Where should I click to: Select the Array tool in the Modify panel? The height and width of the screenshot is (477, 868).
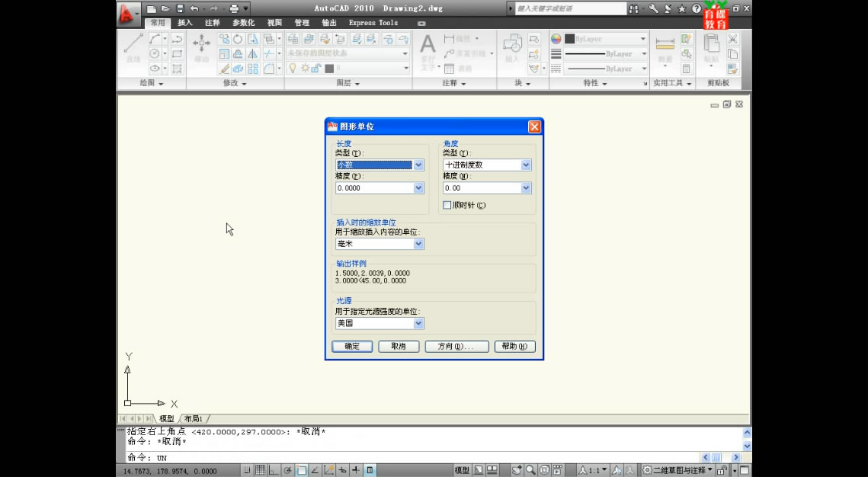(x=252, y=69)
